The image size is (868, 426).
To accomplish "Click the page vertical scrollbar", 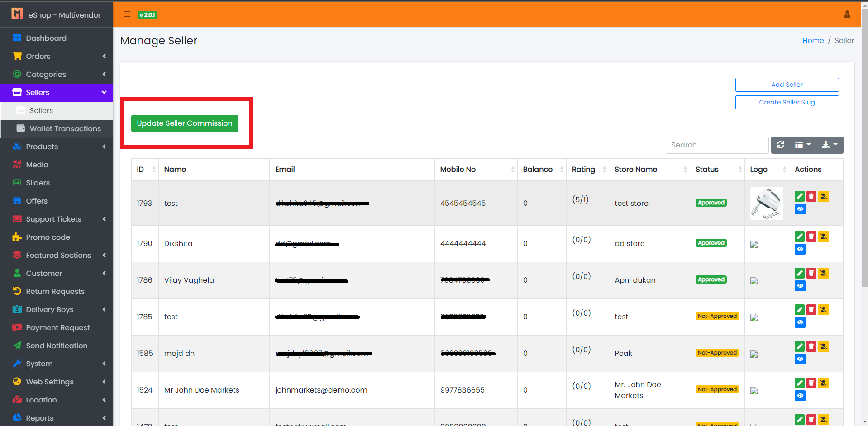I will coord(864,149).
